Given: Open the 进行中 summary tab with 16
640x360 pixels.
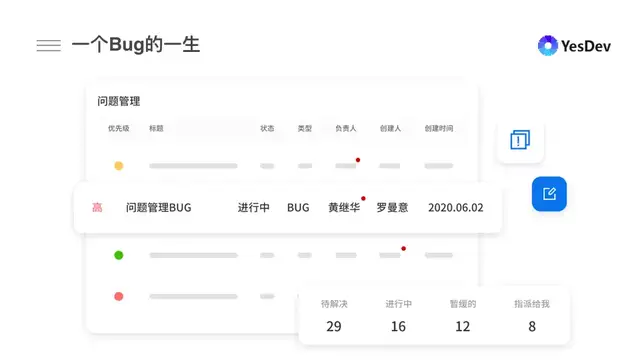Looking at the screenshot, I should pyautogui.click(x=398, y=316).
